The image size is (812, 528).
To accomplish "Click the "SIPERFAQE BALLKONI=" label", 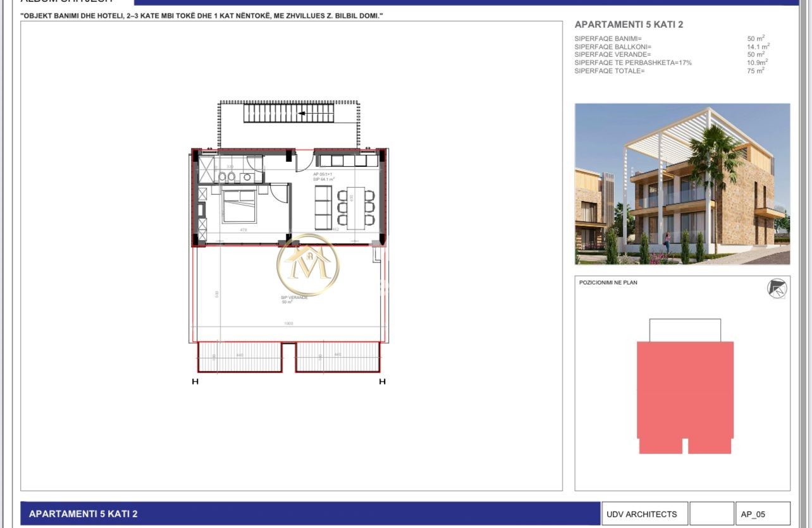I will point(613,47).
